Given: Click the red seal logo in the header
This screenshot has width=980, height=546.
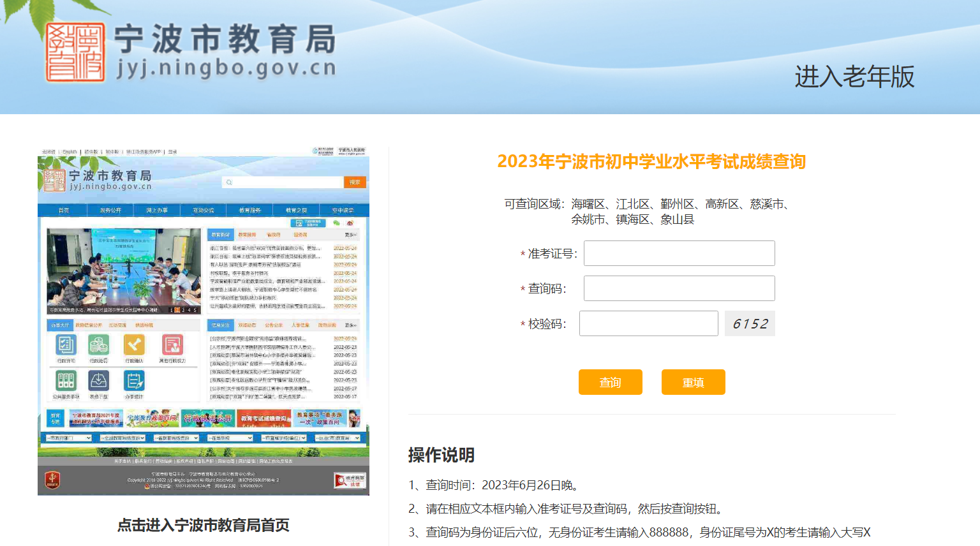Looking at the screenshot, I should (75, 52).
